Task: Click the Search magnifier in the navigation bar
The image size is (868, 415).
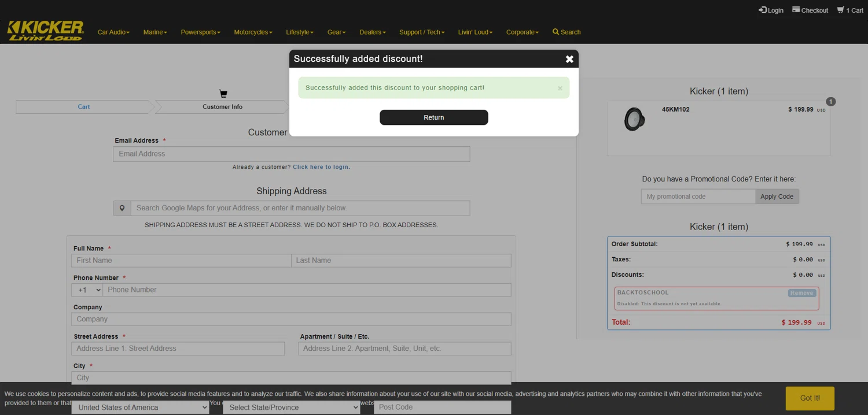Action: 567,32
